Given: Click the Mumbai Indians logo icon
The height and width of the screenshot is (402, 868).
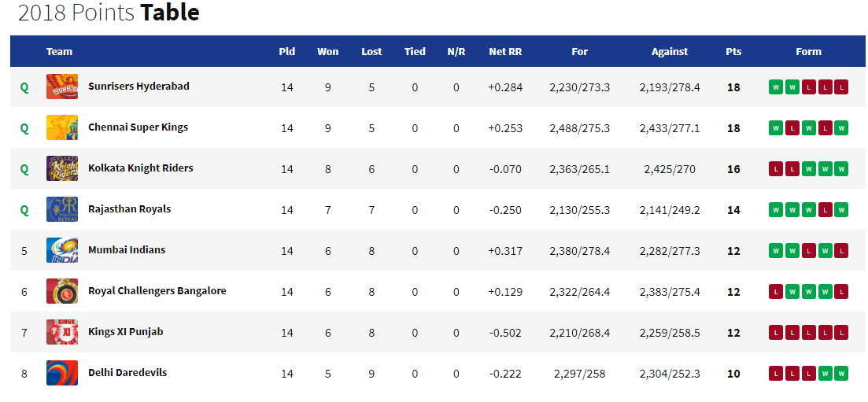Looking at the screenshot, I should point(62,250).
